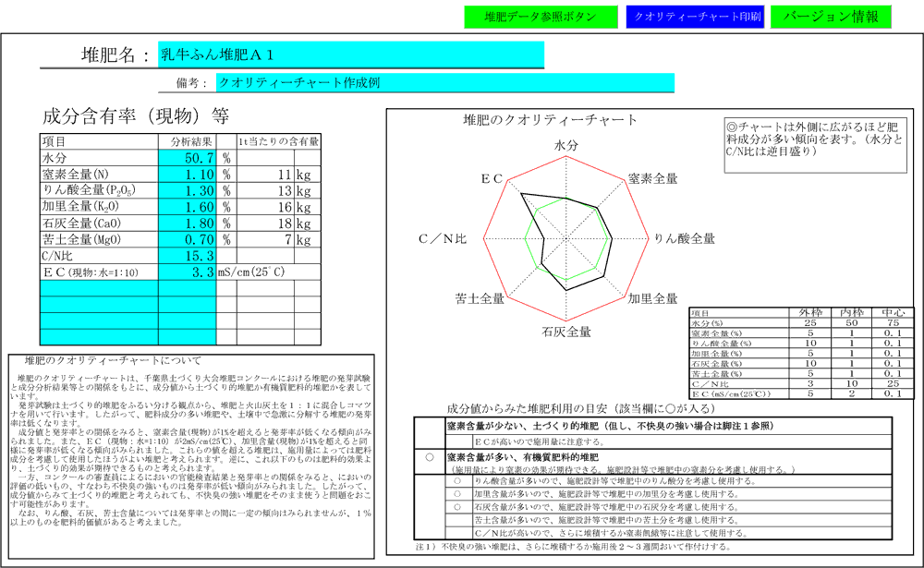Screen dimensions: 924x568
Task: Click the 加里全量 axis label on radar chart
Action: pyautogui.click(x=652, y=298)
